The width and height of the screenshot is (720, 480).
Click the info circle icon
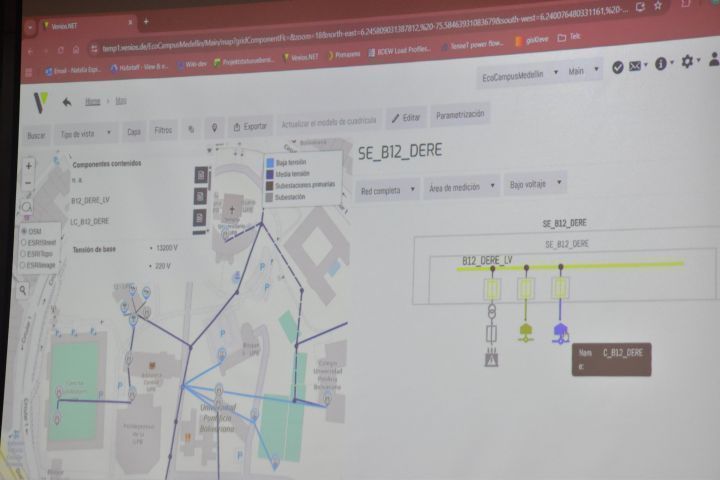pyautogui.click(x=661, y=64)
